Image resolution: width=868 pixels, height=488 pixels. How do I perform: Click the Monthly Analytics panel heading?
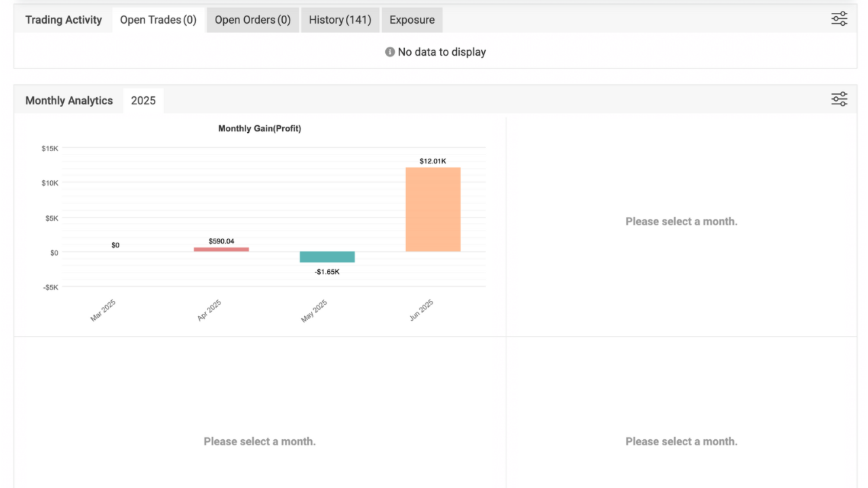(x=69, y=100)
